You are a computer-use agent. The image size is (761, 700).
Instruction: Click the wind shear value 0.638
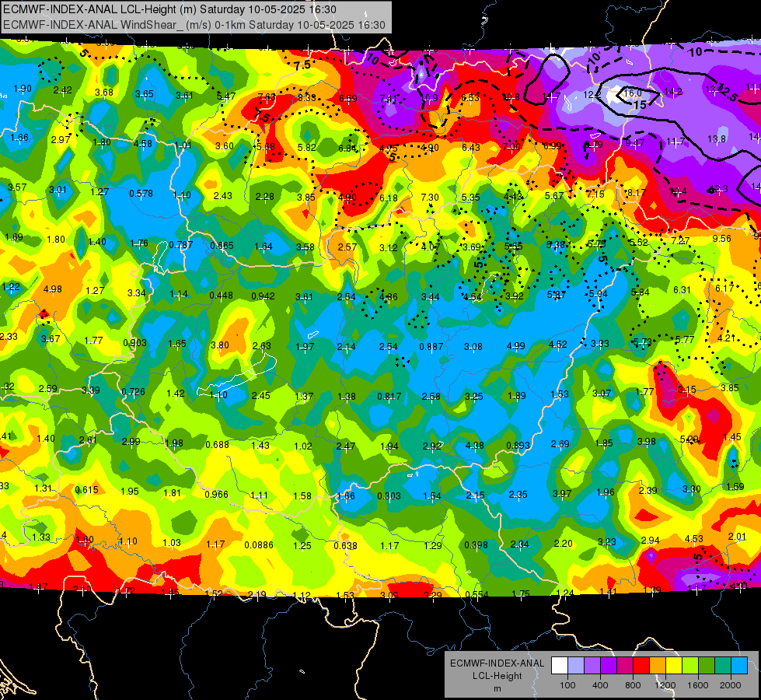pyautogui.click(x=345, y=545)
